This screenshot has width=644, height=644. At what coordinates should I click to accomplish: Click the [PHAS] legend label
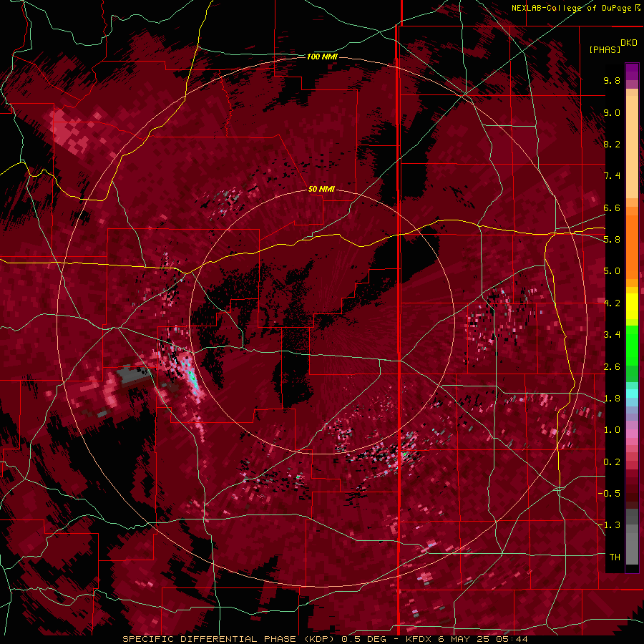coord(605,50)
